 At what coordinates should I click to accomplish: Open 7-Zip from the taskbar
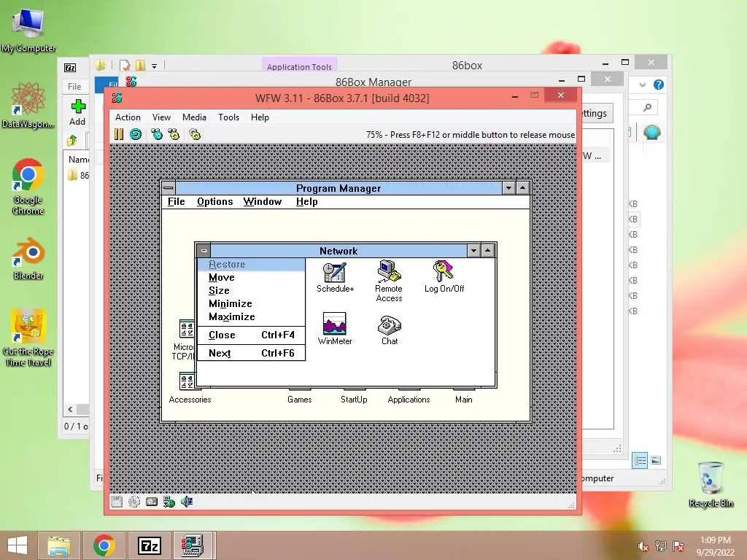click(149, 545)
